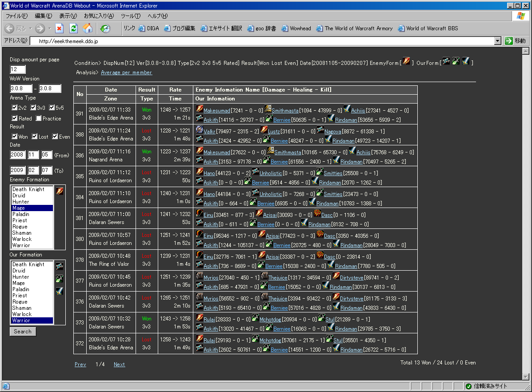This screenshot has width=532, height=392.
Task: Click the vertical scrollbar up arrow
Action: (525, 51)
